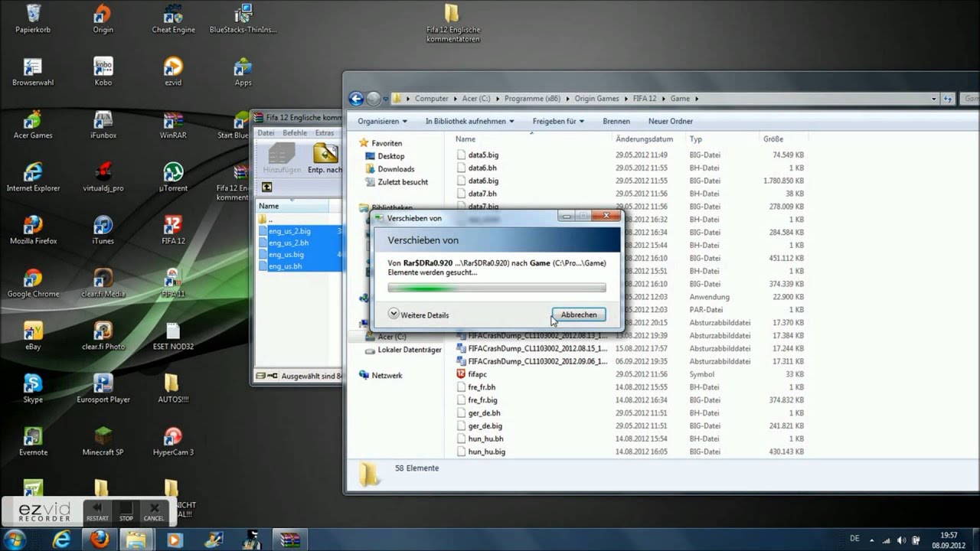
Task: Open the AUTOS!!!! desktop folder
Action: pyautogui.click(x=173, y=389)
